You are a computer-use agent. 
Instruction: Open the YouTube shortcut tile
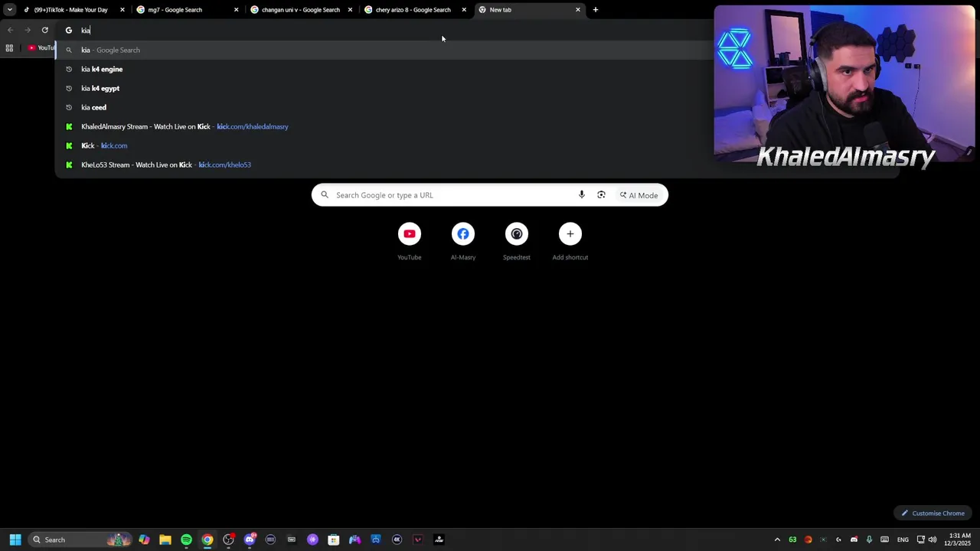[x=410, y=242]
